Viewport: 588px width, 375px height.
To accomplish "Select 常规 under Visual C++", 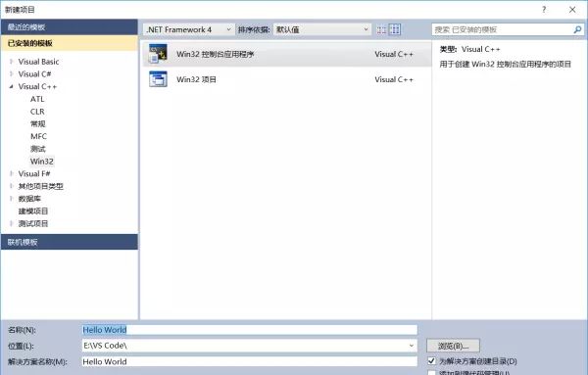I will point(37,123).
